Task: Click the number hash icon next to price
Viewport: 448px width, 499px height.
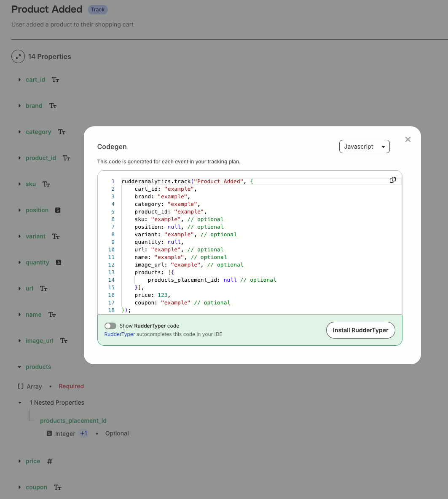Action: (50, 461)
